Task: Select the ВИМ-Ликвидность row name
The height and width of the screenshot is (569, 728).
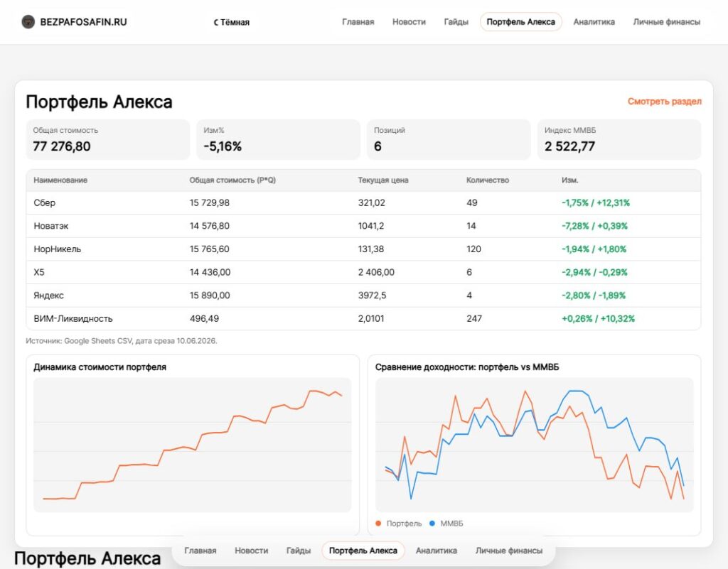Action: tap(73, 318)
